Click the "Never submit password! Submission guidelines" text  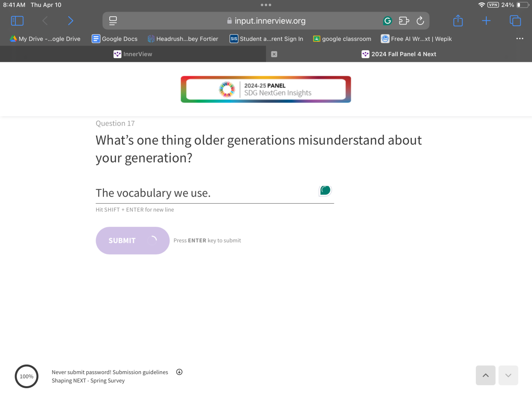[x=110, y=372]
